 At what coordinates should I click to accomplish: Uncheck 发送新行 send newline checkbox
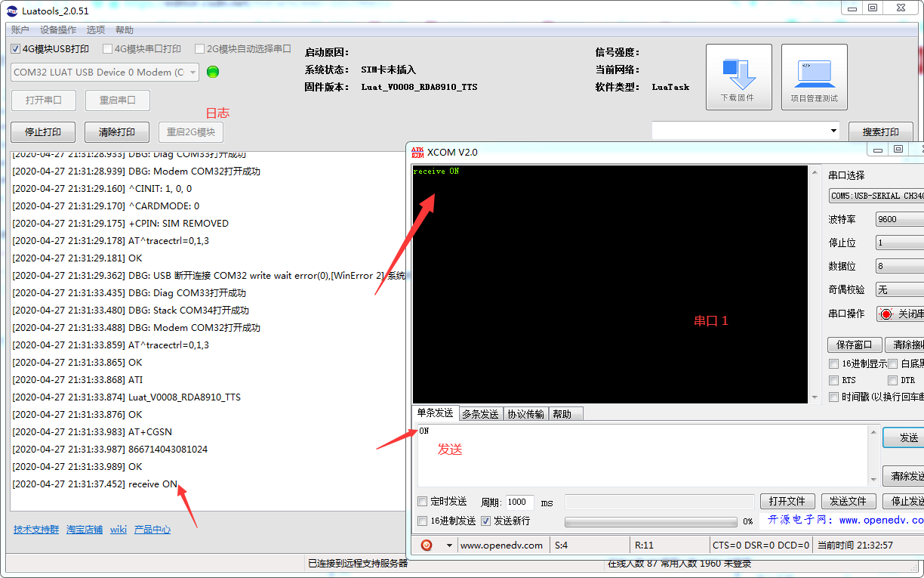[x=485, y=521]
